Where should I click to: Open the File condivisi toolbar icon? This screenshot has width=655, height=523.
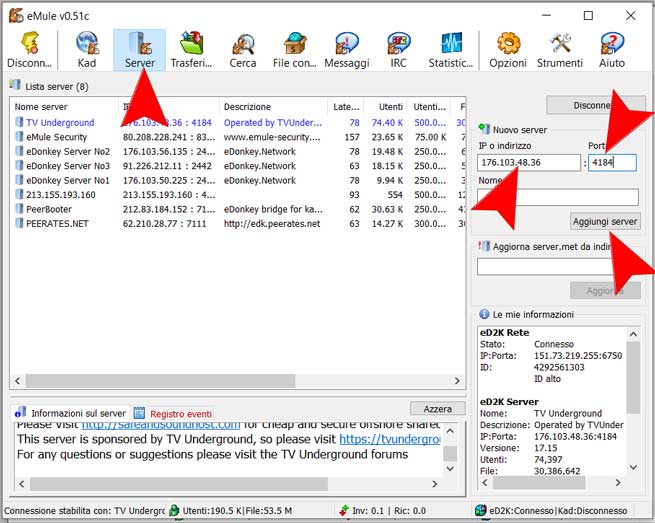(x=294, y=43)
